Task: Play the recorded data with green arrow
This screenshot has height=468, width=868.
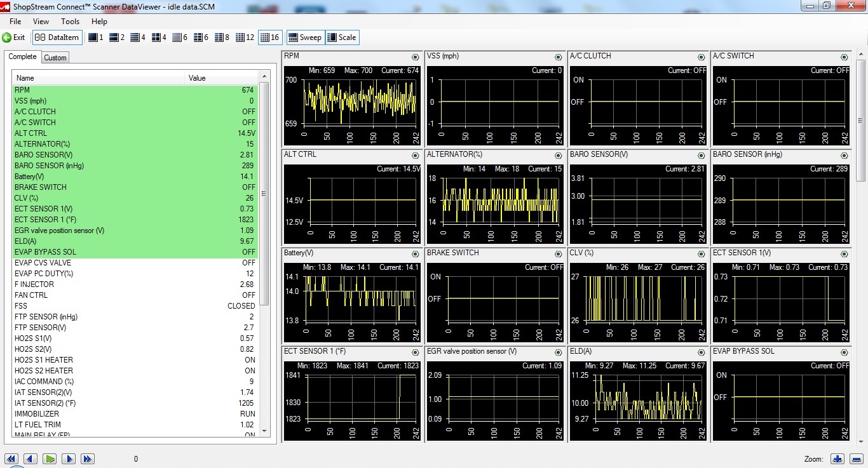Action: click(x=50, y=458)
